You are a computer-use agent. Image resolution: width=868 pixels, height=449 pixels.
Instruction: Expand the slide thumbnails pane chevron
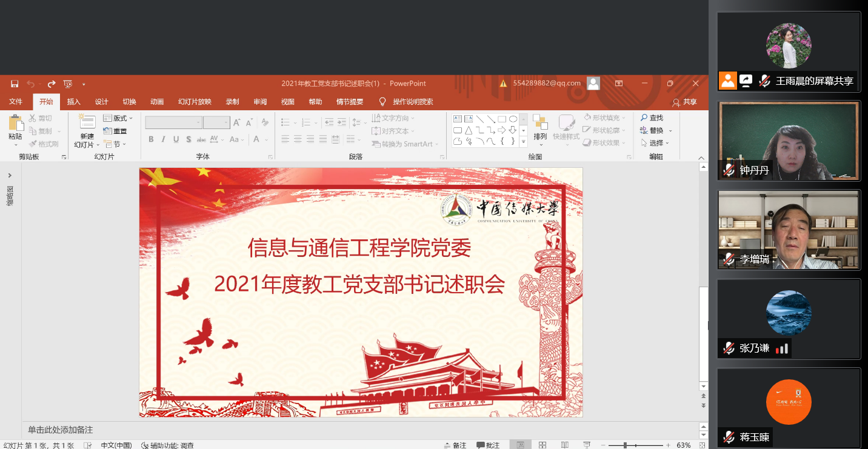(10, 176)
